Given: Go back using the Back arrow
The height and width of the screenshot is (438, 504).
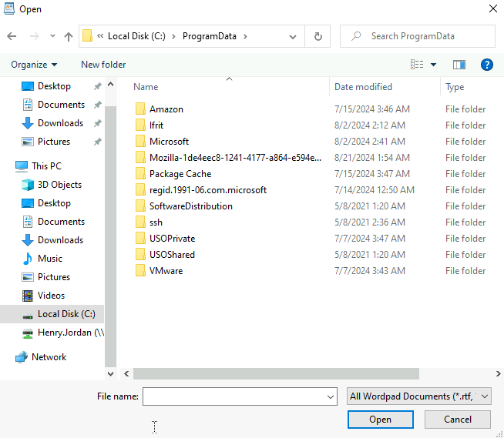Looking at the screenshot, I should pos(12,36).
